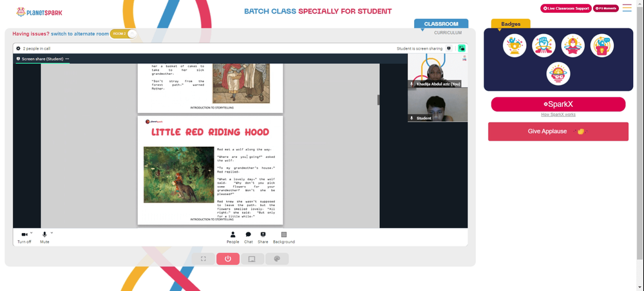Click the whiteboard screen button
The height and width of the screenshot is (291, 644).
[252, 259]
